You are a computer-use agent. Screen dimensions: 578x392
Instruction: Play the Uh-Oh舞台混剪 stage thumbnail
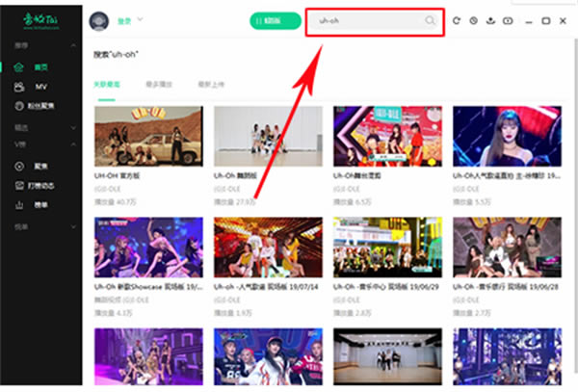[x=387, y=137]
